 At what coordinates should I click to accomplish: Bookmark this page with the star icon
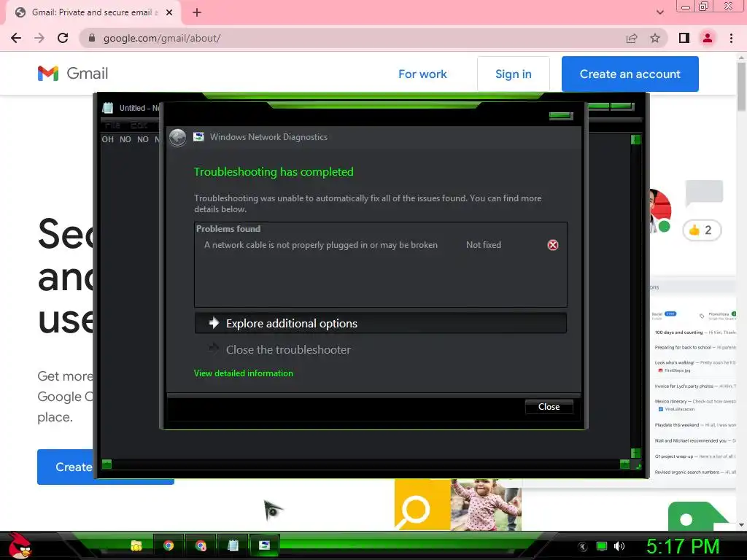(655, 38)
